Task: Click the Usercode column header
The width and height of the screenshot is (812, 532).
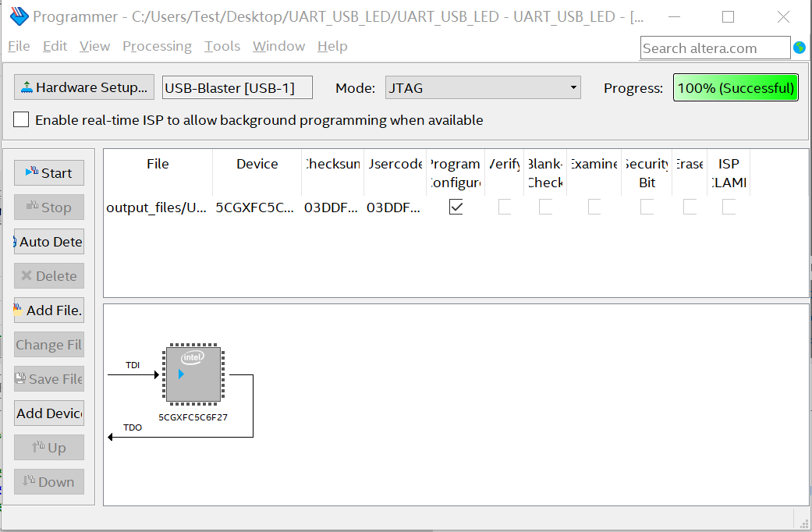Action: [395, 172]
